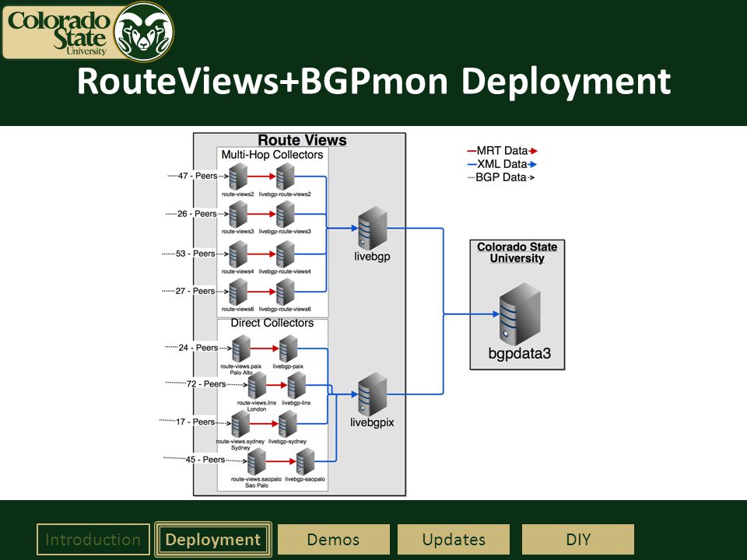Click the route-views.sydney server icon
This screenshot has width=747, height=560.
(240, 424)
